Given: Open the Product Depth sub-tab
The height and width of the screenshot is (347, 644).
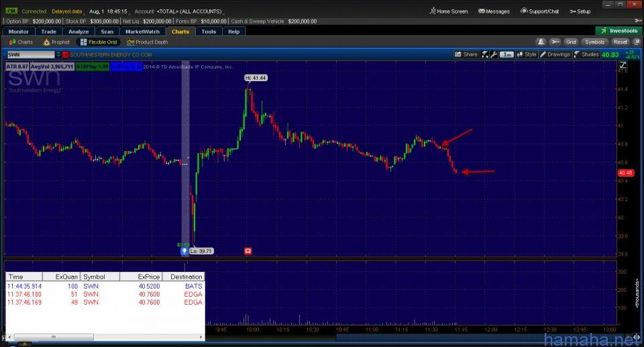Looking at the screenshot, I should 148,42.
